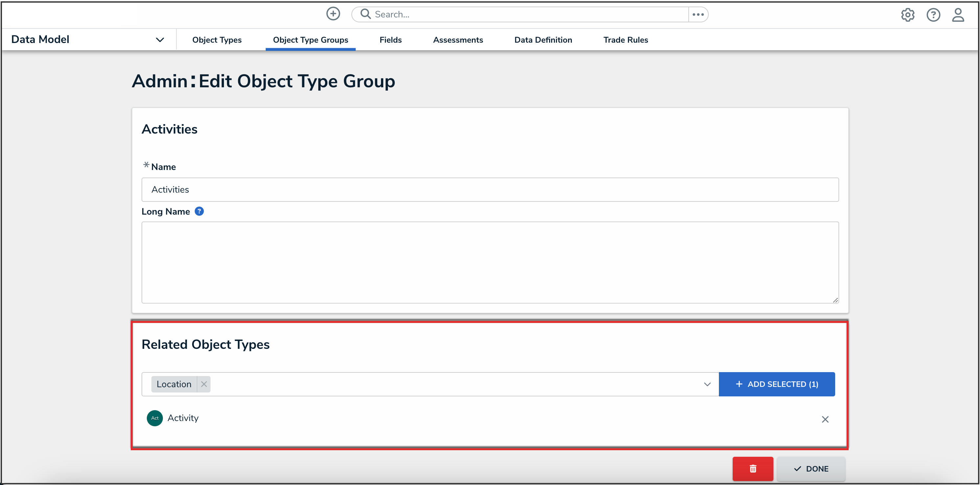Click the Done button

coord(811,468)
